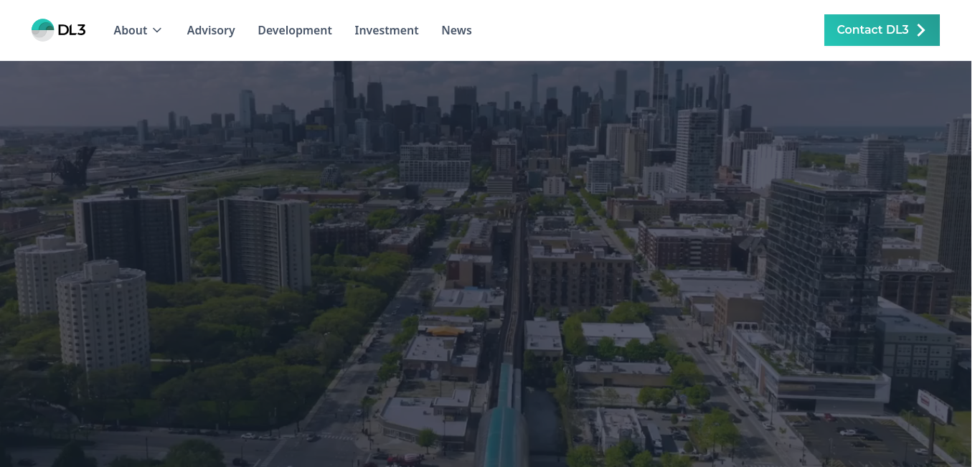
Task: Click the Contact DL3 button
Action: point(882,30)
